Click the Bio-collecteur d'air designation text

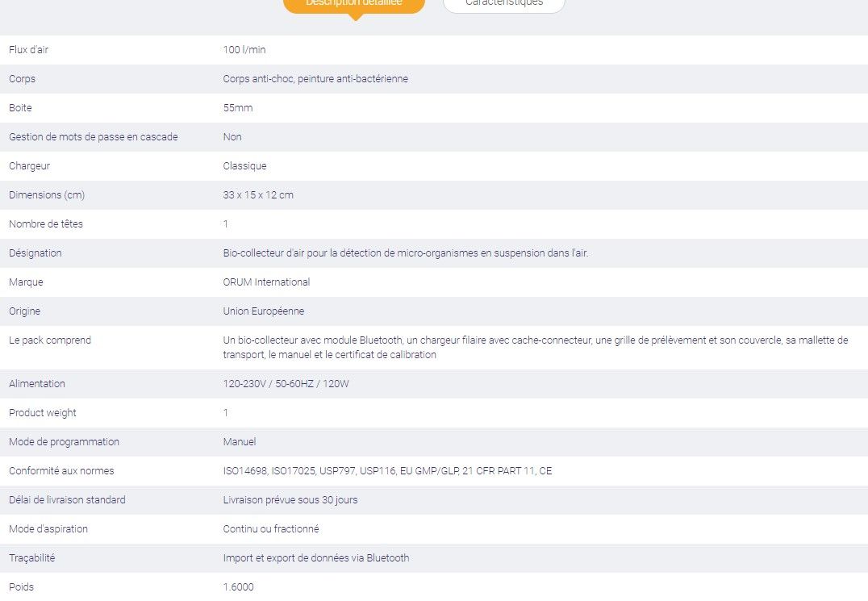pos(406,253)
